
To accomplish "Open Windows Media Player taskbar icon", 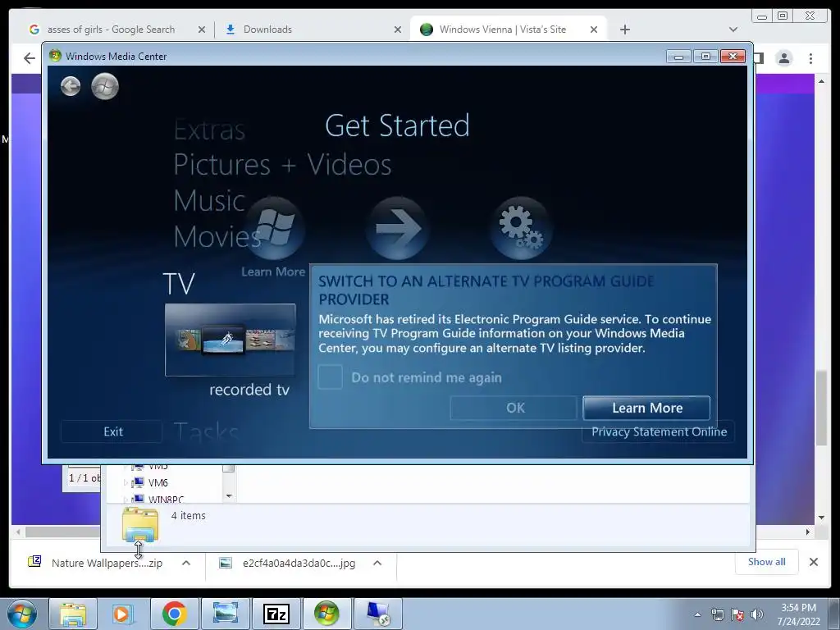I will (x=123, y=614).
